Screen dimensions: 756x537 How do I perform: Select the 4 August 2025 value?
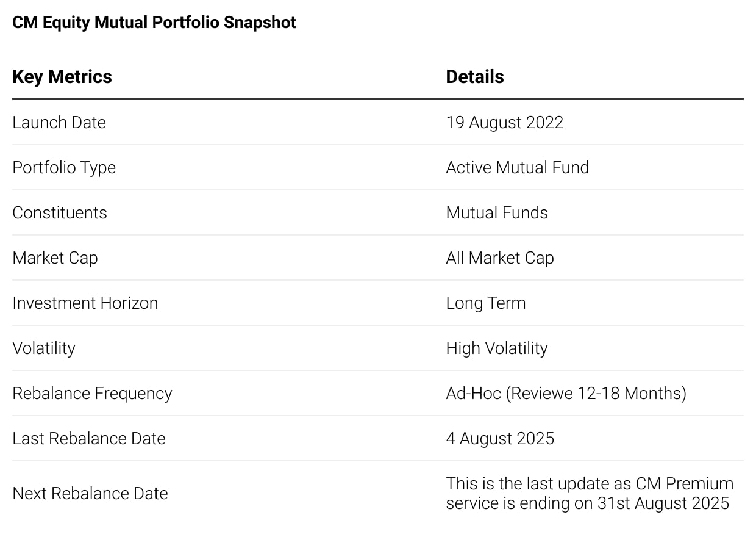(501, 439)
